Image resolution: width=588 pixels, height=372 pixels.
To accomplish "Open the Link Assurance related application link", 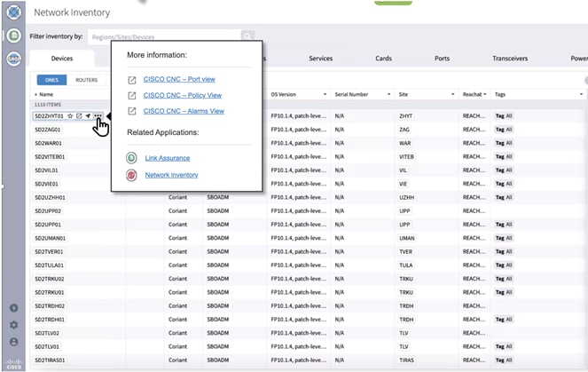I will coord(168,158).
